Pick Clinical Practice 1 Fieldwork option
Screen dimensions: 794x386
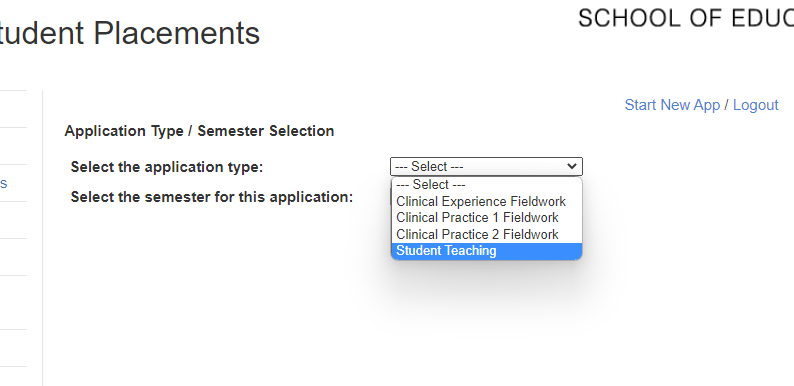(x=487, y=217)
